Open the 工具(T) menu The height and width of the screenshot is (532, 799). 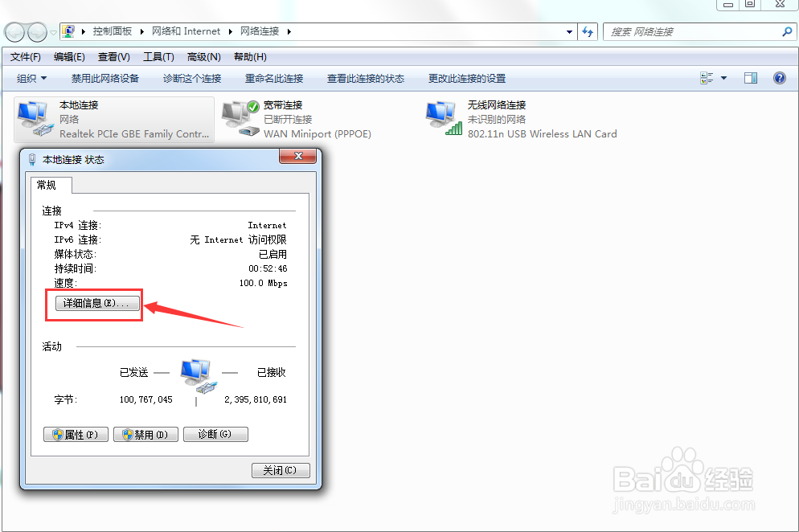tap(158, 56)
